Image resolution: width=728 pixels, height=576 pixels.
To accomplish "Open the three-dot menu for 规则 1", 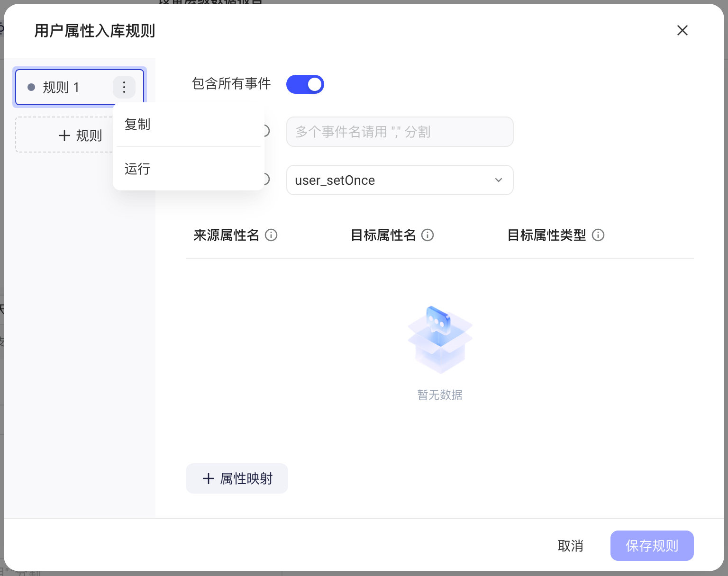I will click(x=124, y=87).
